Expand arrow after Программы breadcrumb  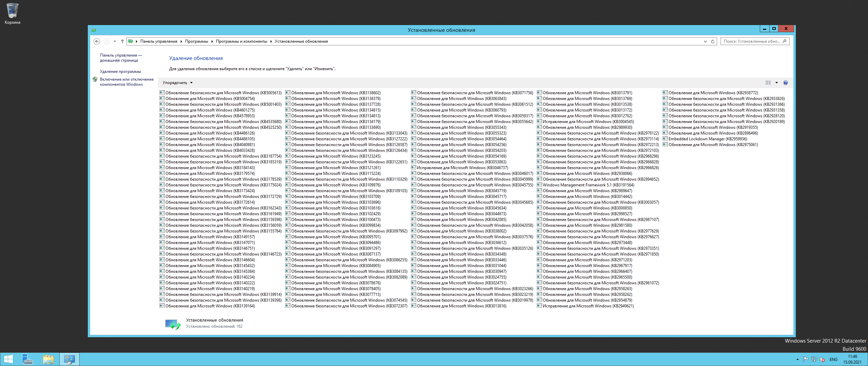[x=212, y=41]
